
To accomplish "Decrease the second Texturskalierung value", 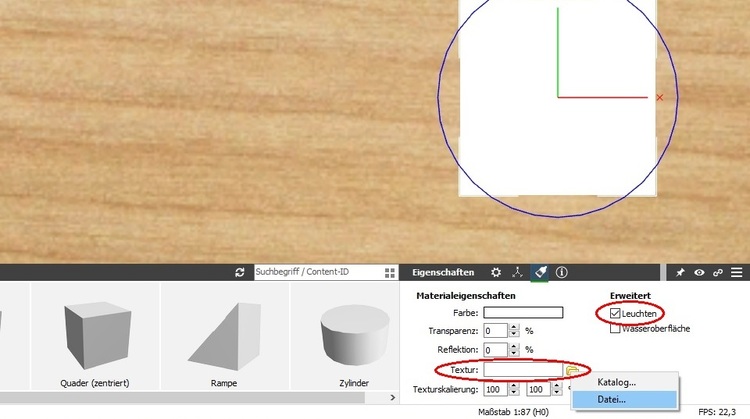I will tap(557, 393).
